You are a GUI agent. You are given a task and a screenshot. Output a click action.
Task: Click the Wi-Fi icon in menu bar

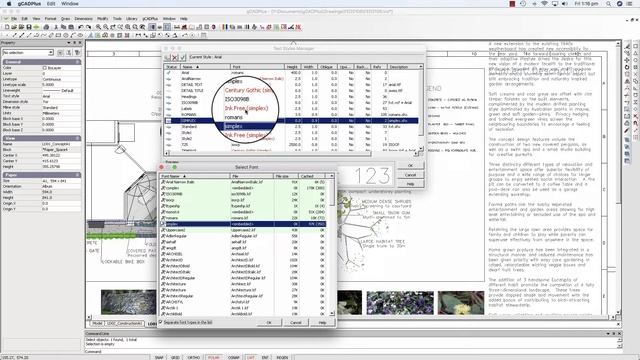click(544, 4)
